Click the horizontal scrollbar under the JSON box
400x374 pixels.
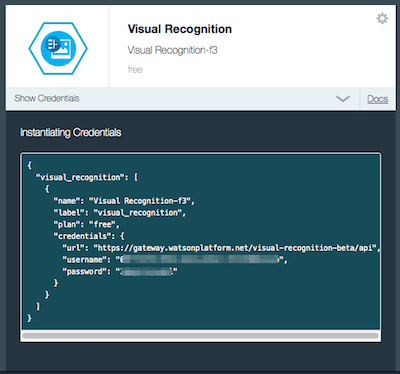pyautogui.click(x=200, y=336)
